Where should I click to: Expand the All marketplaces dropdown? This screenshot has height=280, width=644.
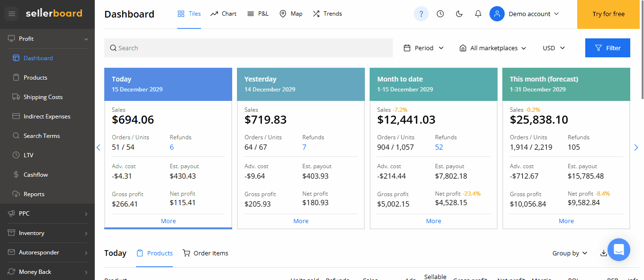pos(493,48)
